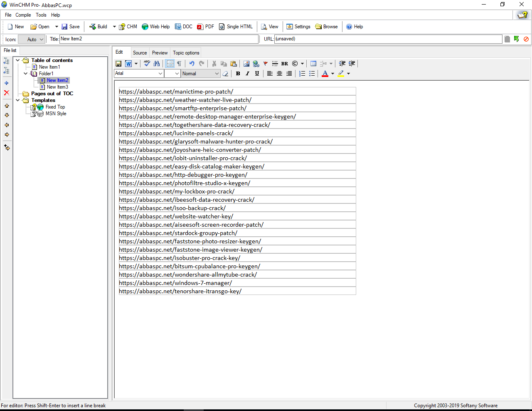Viewport: 532px width, 411px height.
Task: Insert an image with the picture icon
Action: coord(246,64)
